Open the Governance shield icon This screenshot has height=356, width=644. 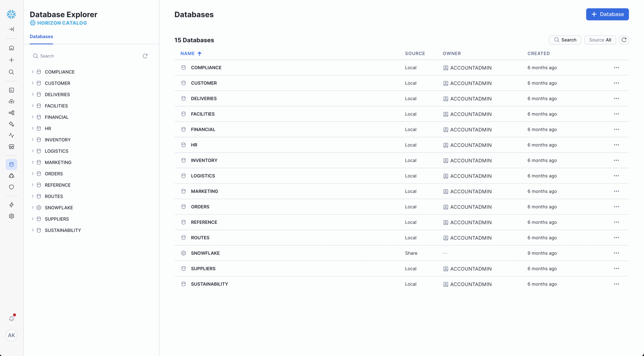pos(11,187)
